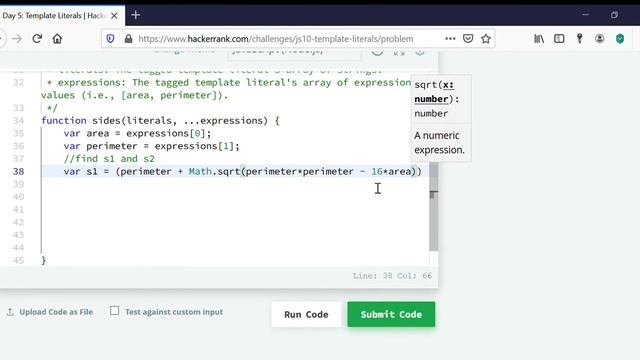Screen dimensions: 640x360
Task: Save page to Pocket
Action: [468, 39]
